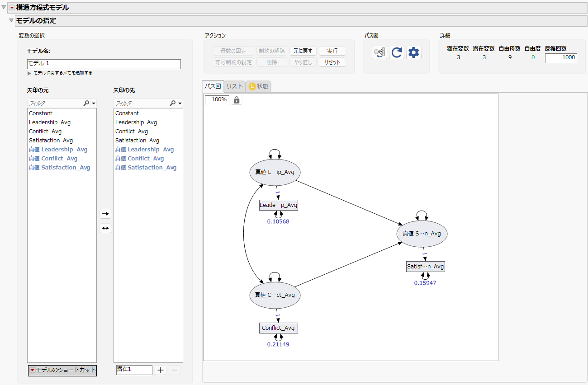The height and width of the screenshot is (385, 588).
Task: Click the 矢印の先 filter field
Action: [142, 103]
